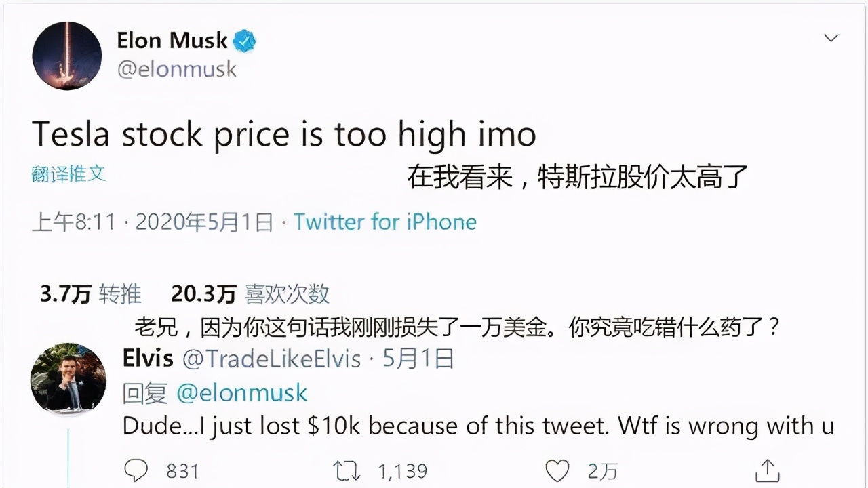The image size is (868, 488).
Task: Open the @elonmusk handle page
Action: coord(178,70)
